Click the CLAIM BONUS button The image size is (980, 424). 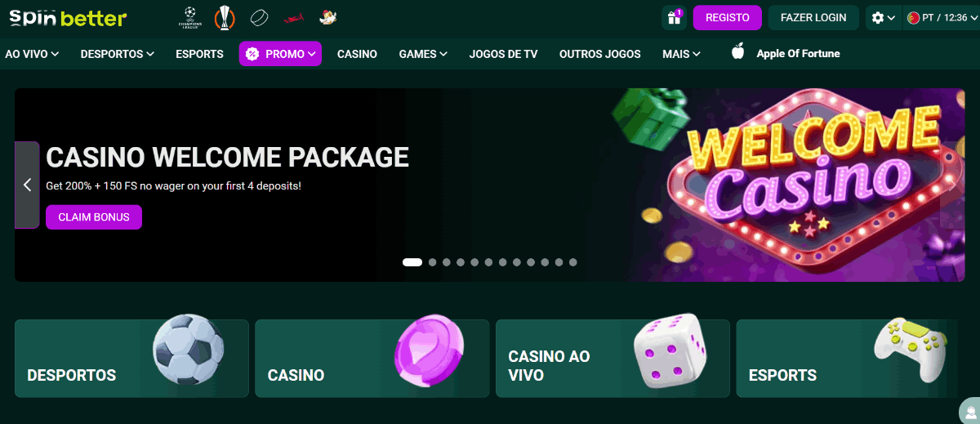(94, 217)
